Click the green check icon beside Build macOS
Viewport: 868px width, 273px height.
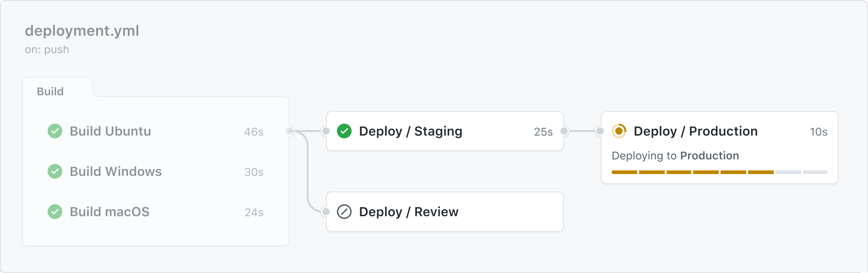[x=55, y=212]
